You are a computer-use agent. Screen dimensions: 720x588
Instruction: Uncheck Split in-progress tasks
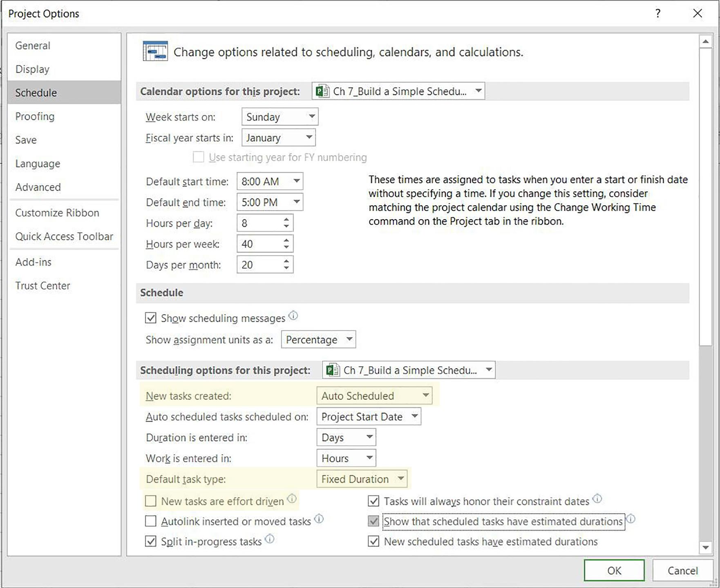[x=151, y=541]
